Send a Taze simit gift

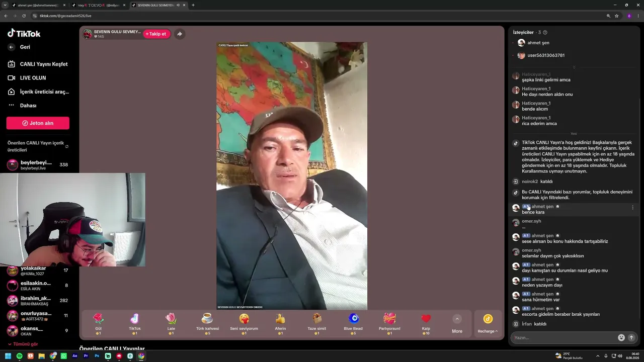pos(317,323)
